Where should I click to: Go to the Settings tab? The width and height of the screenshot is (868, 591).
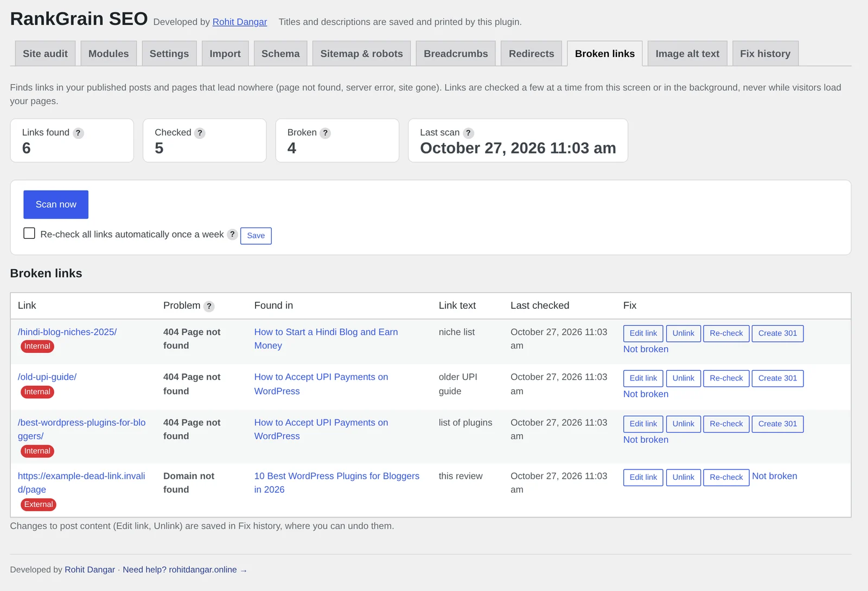(169, 54)
